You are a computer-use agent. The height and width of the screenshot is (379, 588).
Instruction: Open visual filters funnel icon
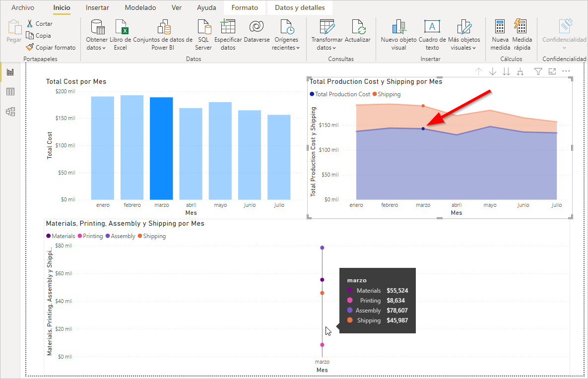pos(538,71)
